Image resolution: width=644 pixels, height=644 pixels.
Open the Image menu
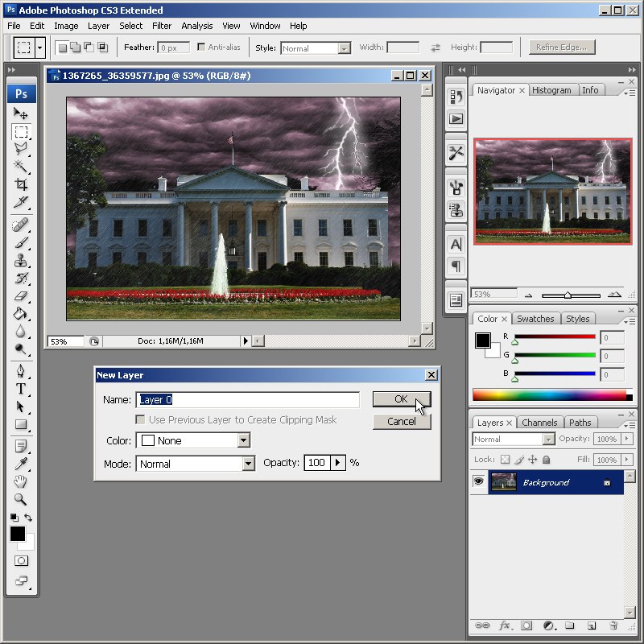tap(66, 26)
